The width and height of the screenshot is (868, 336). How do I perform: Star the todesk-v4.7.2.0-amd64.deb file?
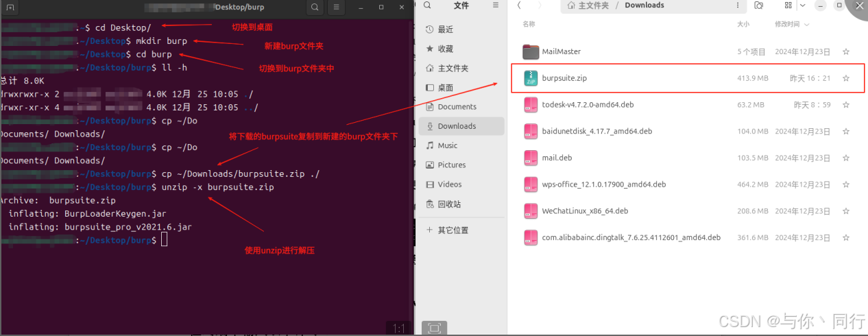tap(845, 105)
